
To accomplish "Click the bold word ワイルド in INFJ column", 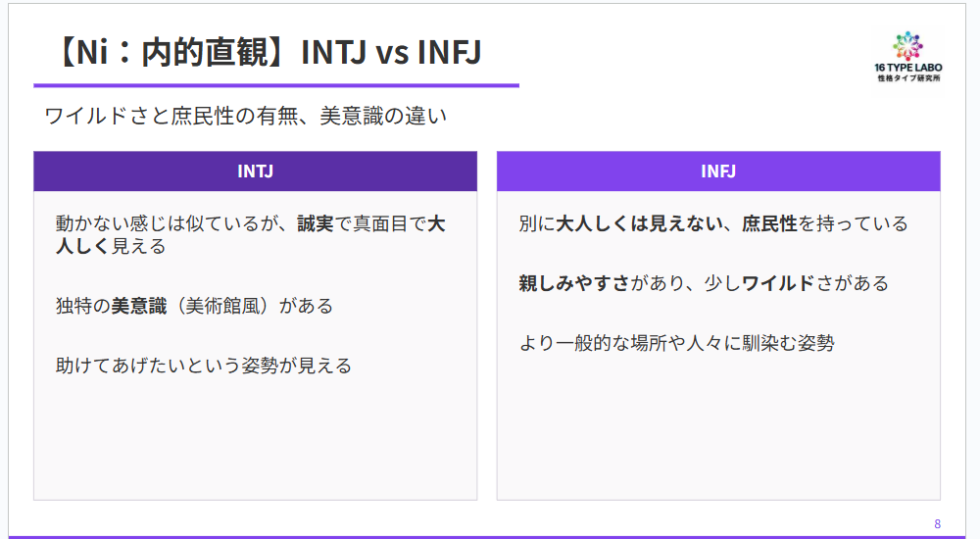I will (x=778, y=284).
